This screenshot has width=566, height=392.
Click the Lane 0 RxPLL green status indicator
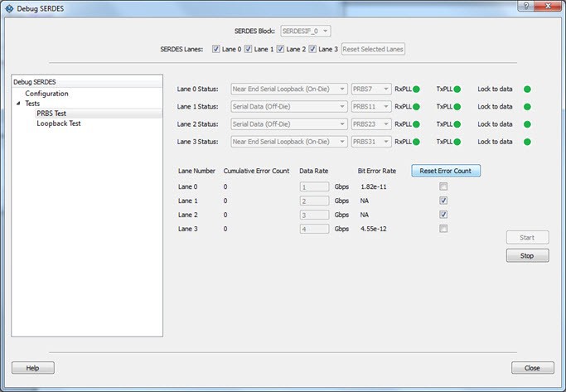pos(418,89)
